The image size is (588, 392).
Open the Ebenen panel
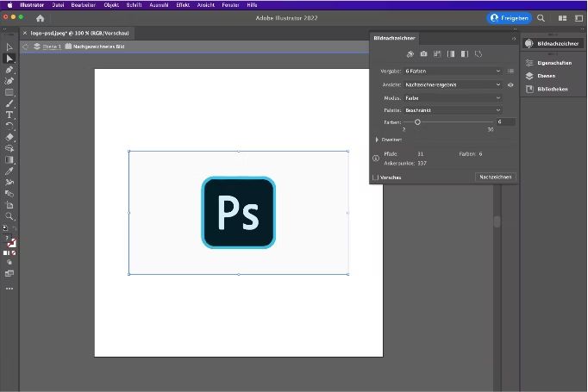click(541, 76)
